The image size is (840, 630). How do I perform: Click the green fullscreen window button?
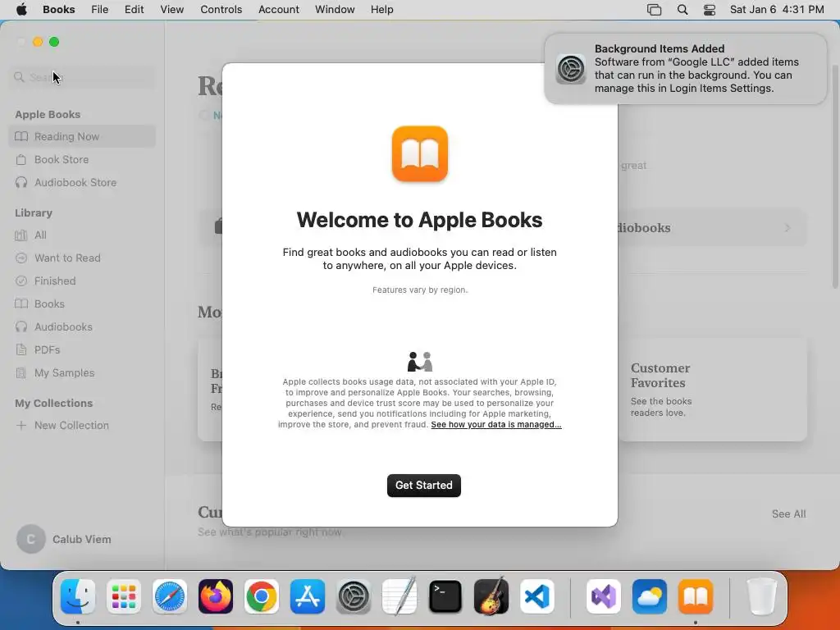pyautogui.click(x=54, y=42)
